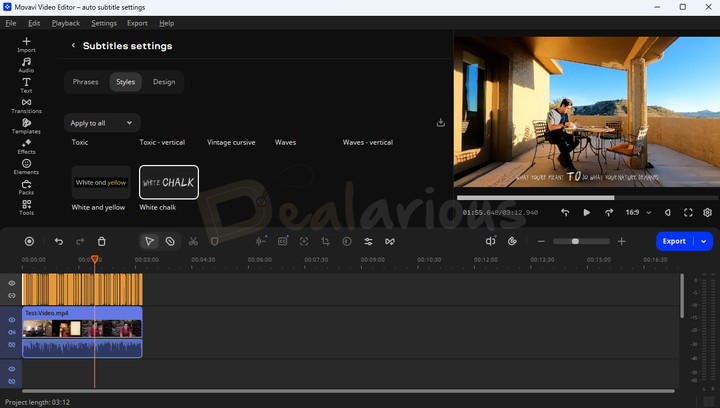Toggle visibility of the bottom empty track

(x=12, y=369)
